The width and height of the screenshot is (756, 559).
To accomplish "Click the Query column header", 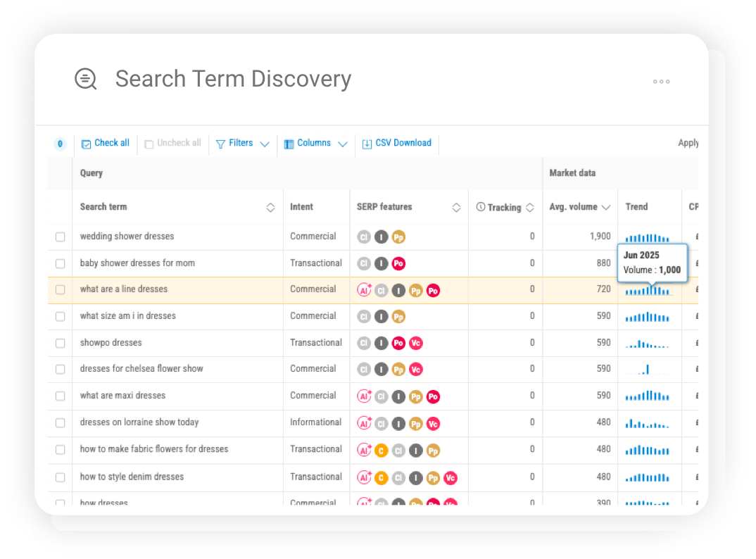I will click(x=92, y=173).
